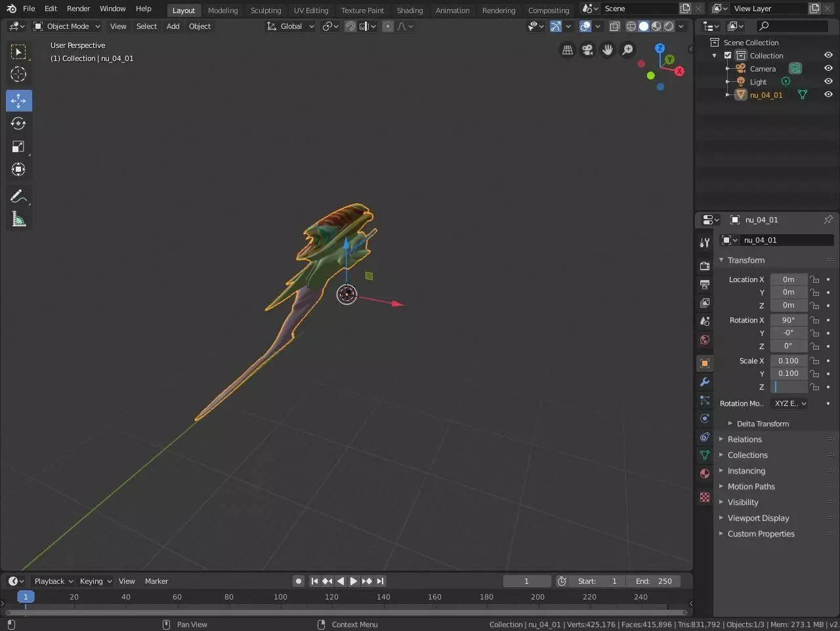This screenshot has height=631, width=840.
Task: Open Material properties tab icon
Action: (705, 474)
